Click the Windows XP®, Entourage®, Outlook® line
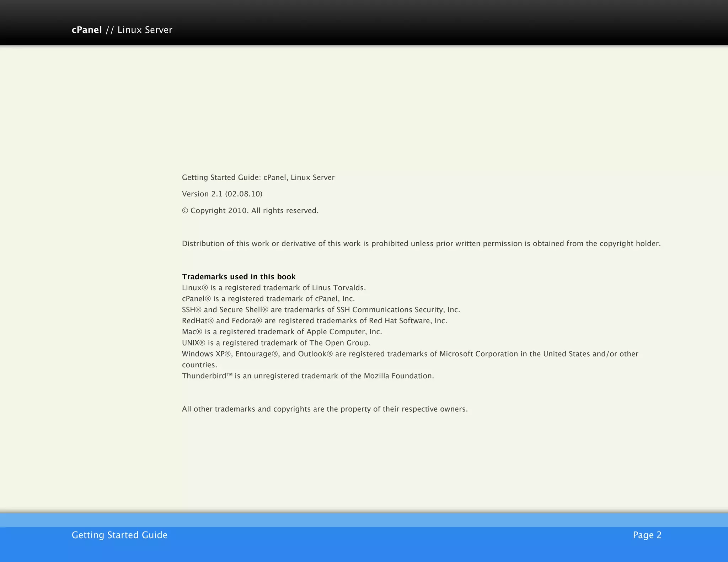Image resolution: width=728 pixels, height=562 pixels. 410,354
